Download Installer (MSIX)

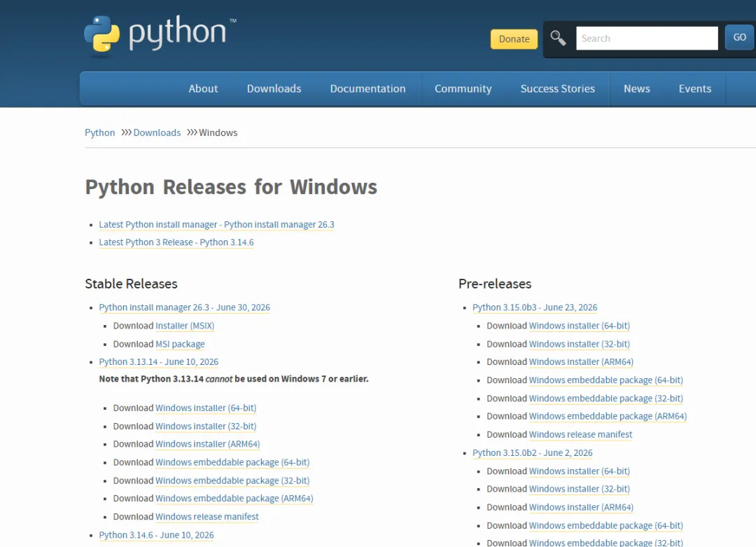[x=185, y=326]
